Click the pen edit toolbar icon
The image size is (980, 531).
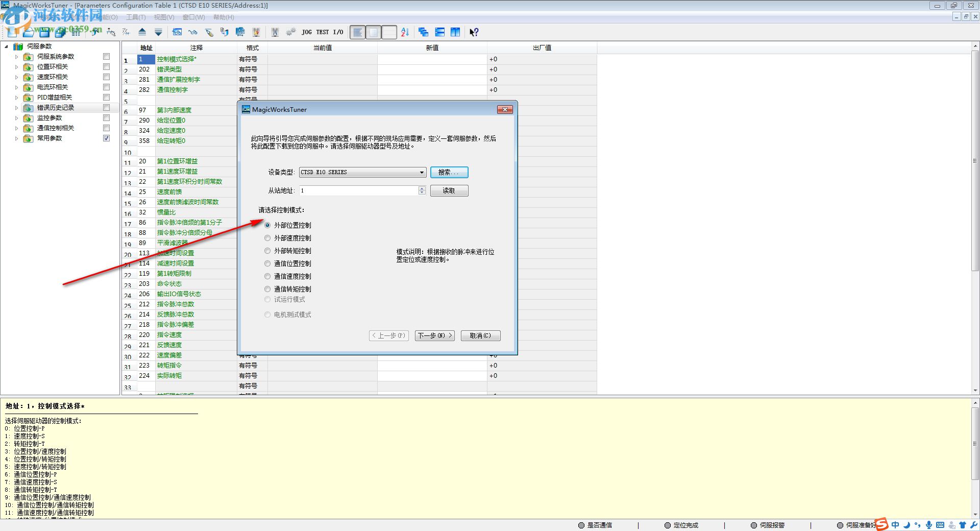click(209, 32)
